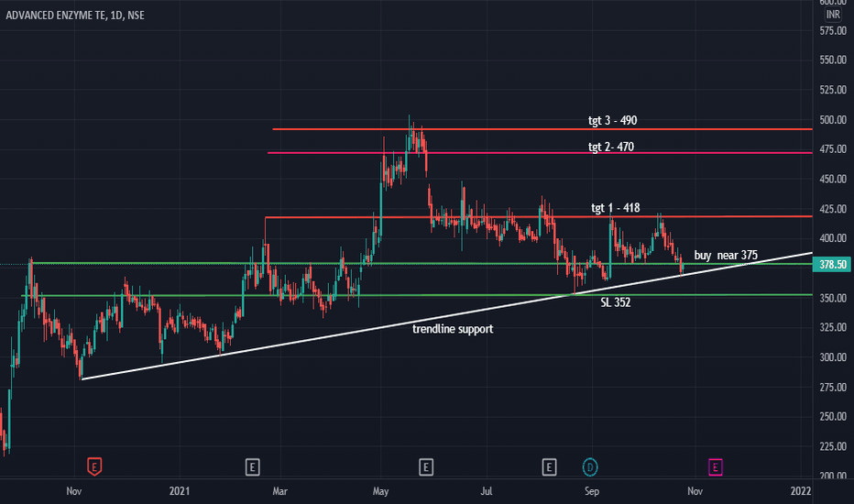The height and width of the screenshot is (504, 854).
Task: Select the 'tgt 2- 470' text label
Action: point(610,147)
